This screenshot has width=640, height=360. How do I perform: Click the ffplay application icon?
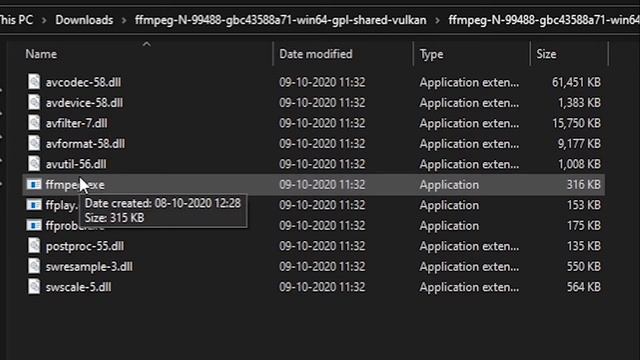tap(34, 204)
